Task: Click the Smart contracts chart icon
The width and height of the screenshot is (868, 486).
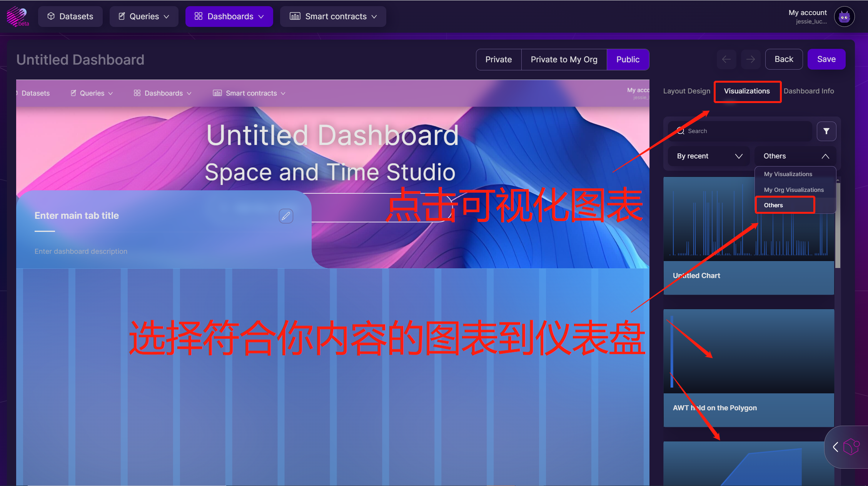Action: tap(295, 16)
